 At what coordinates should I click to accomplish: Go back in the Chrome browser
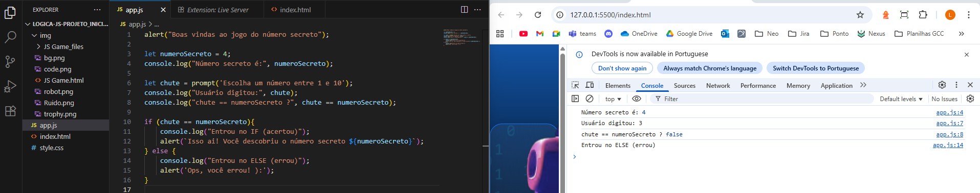(501, 15)
